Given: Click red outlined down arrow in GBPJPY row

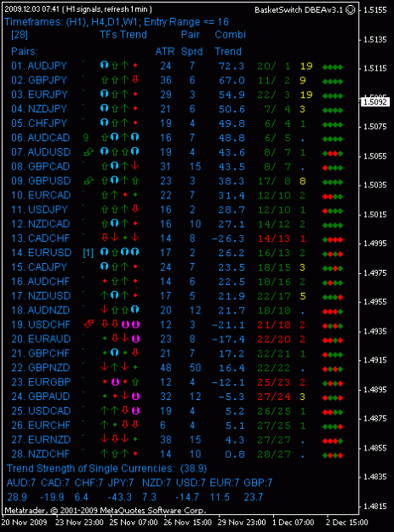Looking at the screenshot, I should [x=135, y=79].
